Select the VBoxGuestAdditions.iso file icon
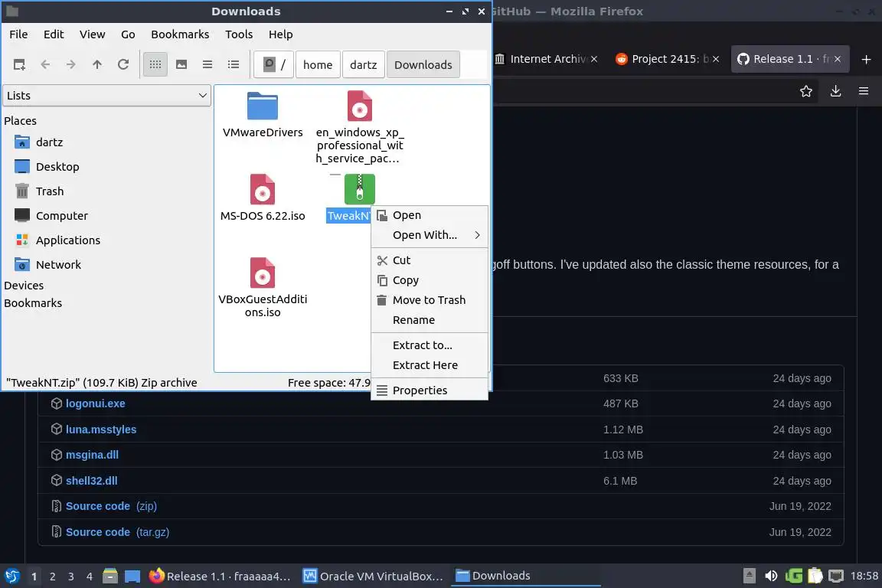 click(x=263, y=273)
